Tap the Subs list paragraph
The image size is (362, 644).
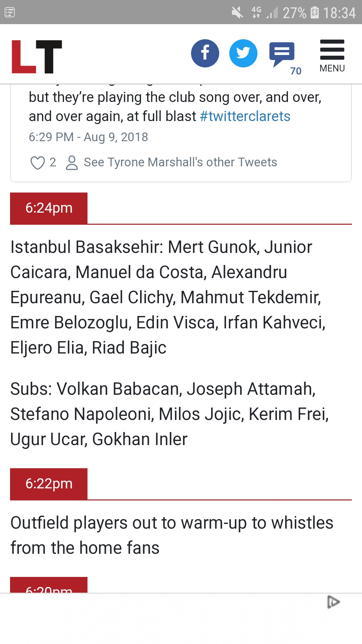[169, 414]
